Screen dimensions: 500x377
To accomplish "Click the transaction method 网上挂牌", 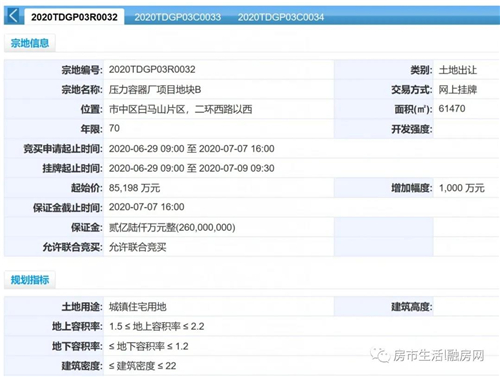I will (x=458, y=89).
